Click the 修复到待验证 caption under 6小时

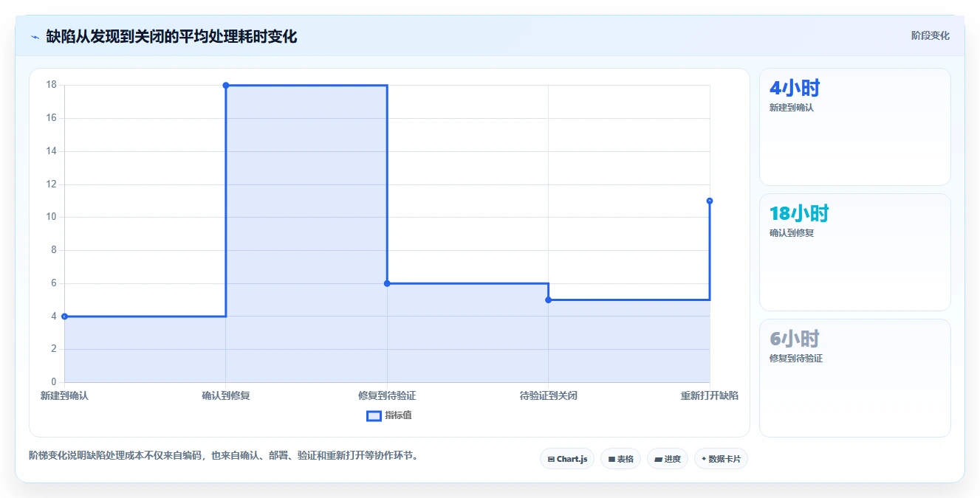click(796, 359)
